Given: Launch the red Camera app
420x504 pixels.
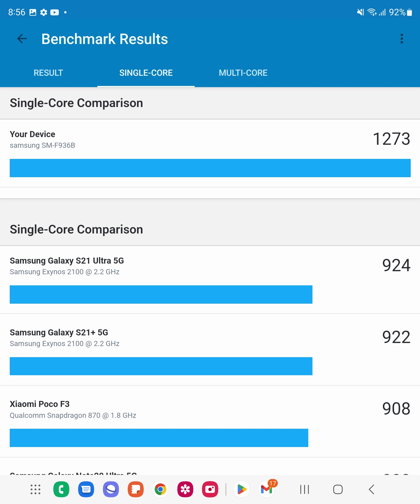Looking at the screenshot, I should 210,489.
